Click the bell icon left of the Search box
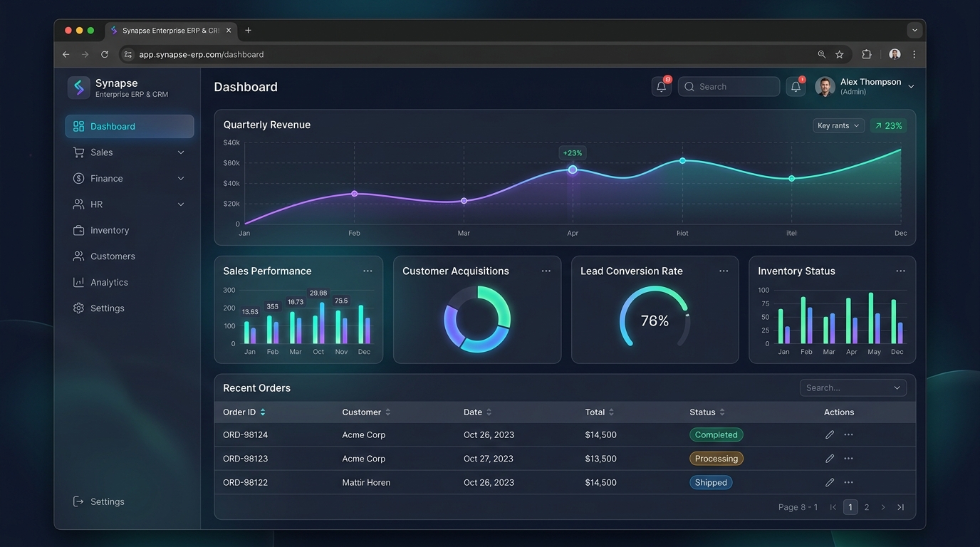 pyautogui.click(x=661, y=87)
